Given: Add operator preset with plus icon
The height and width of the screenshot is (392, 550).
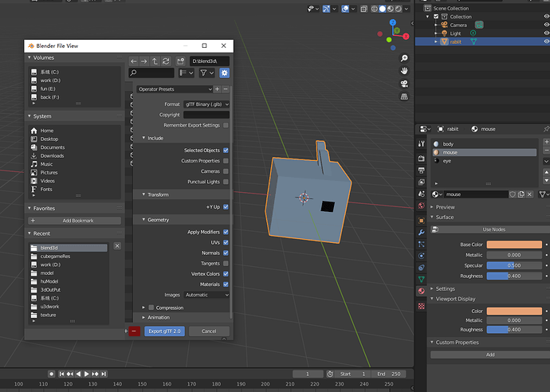Looking at the screenshot, I should tap(218, 89).
